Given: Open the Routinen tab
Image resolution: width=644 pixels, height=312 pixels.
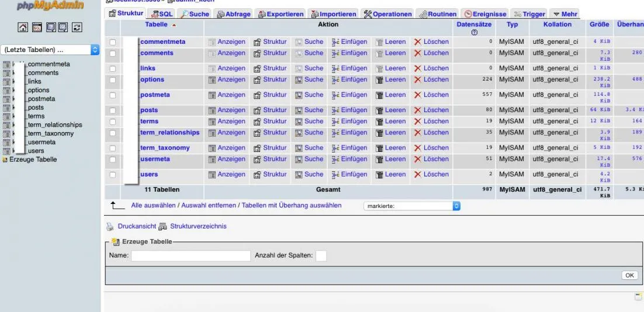Looking at the screenshot, I should click(437, 14).
